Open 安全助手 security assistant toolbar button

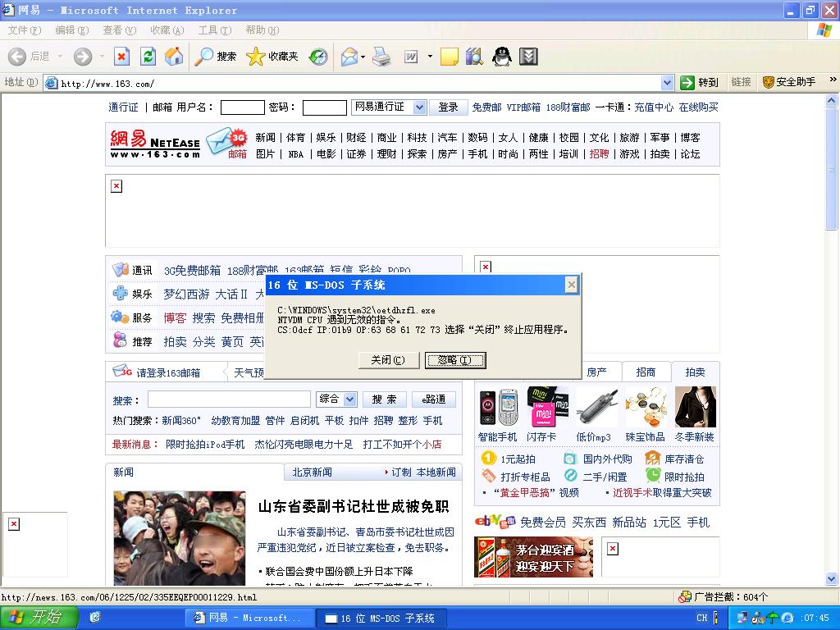pyautogui.click(x=789, y=82)
